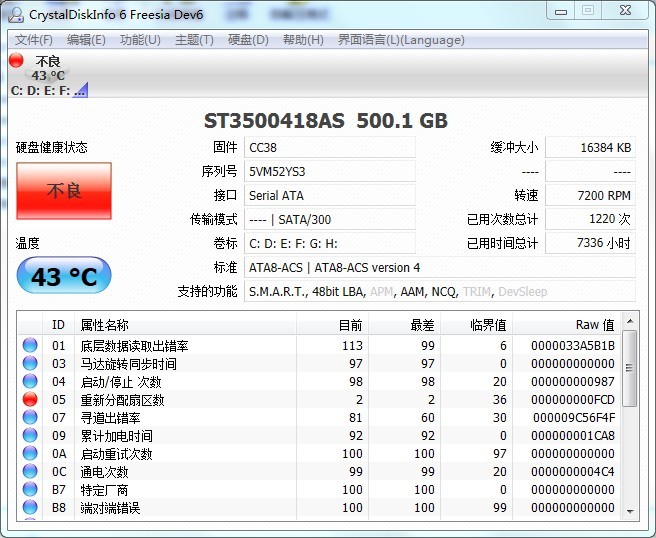Click the raw value 000009C56F4F
This screenshot has height=538, width=656.
pyautogui.click(x=574, y=418)
